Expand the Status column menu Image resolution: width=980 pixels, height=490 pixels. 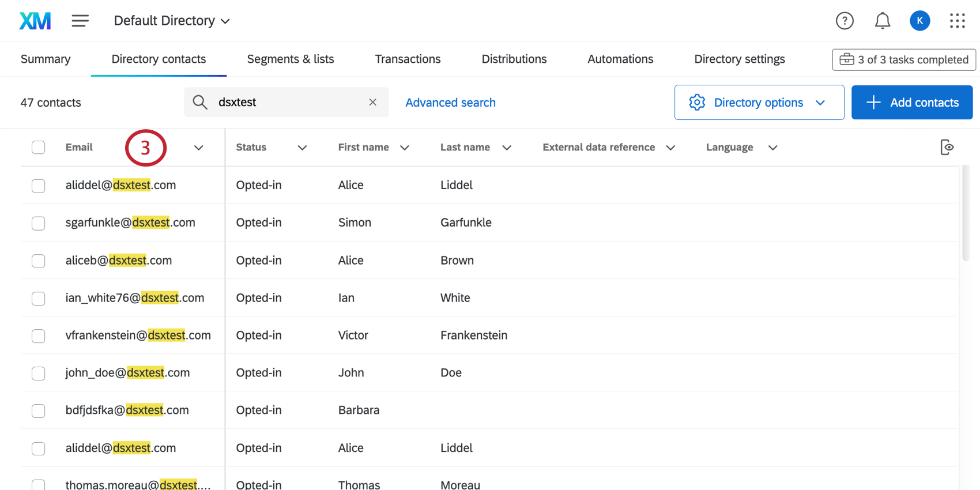[x=302, y=148]
